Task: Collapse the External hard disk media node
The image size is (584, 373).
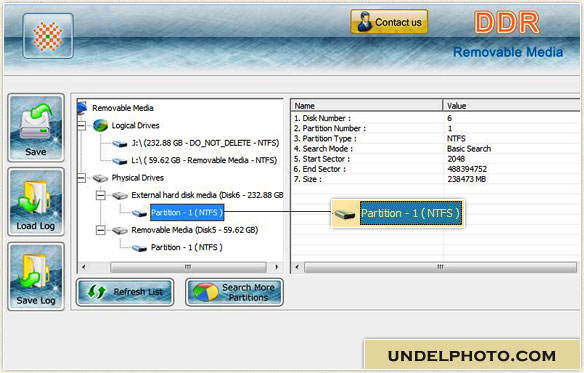Action: coord(101,195)
